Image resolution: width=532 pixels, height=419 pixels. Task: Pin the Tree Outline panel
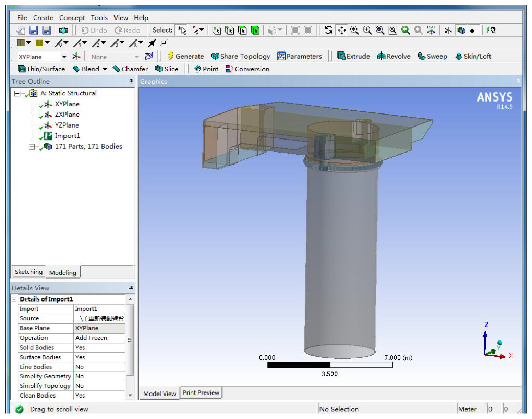click(131, 81)
